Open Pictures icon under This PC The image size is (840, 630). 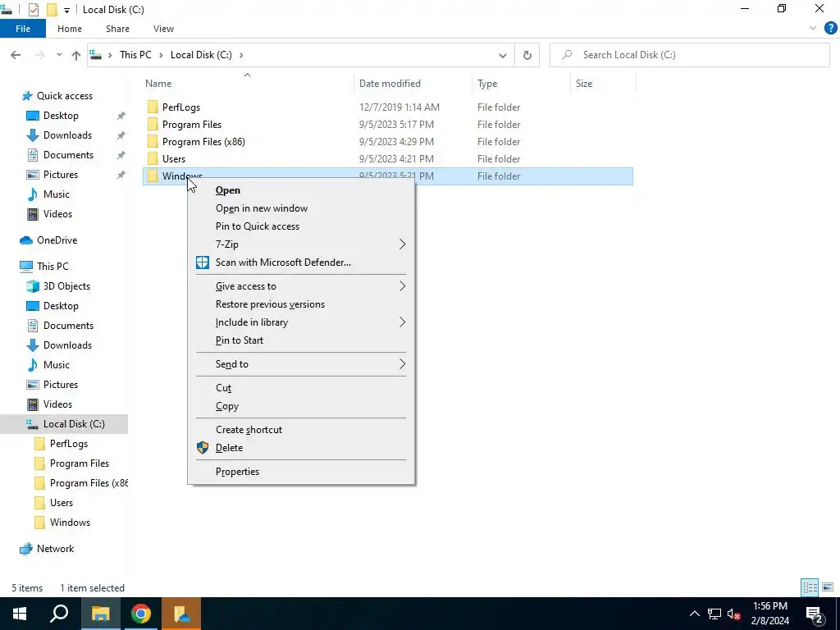pyautogui.click(x=33, y=385)
